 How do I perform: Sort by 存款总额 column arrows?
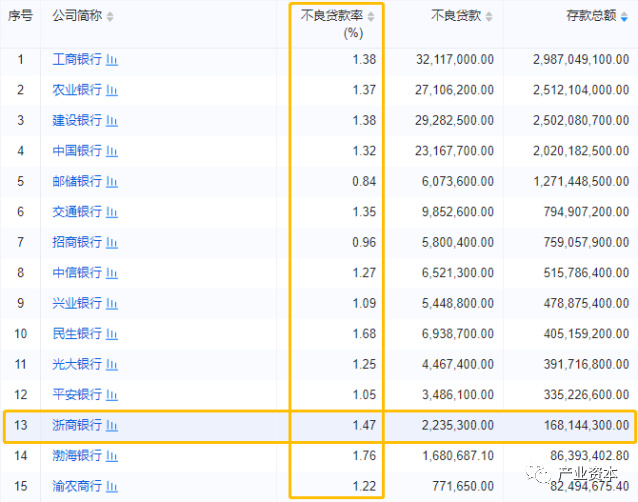[x=624, y=16]
